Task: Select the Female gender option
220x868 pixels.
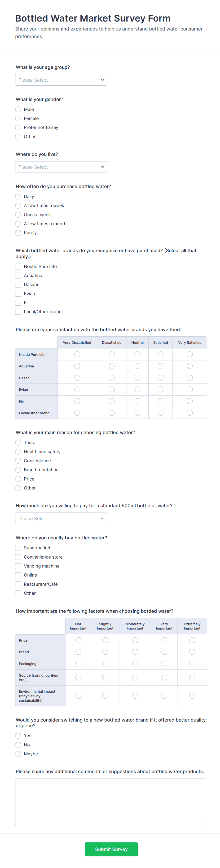Action: pyautogui.click(x=18, y=119)
